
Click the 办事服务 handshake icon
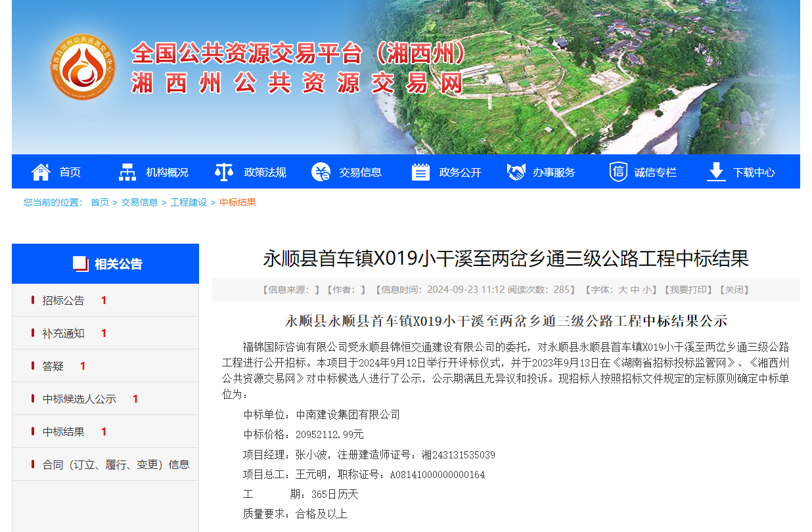(517, 171)
